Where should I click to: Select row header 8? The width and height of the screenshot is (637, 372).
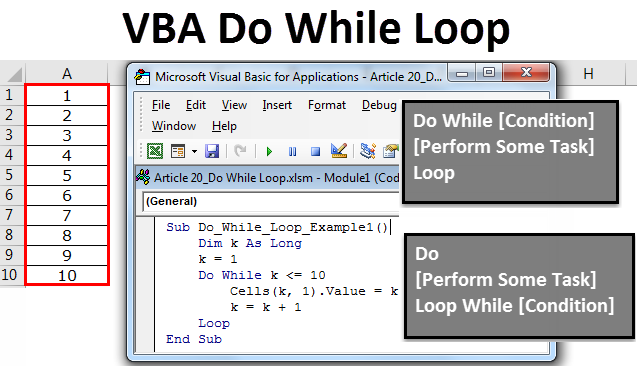point(9,235)
